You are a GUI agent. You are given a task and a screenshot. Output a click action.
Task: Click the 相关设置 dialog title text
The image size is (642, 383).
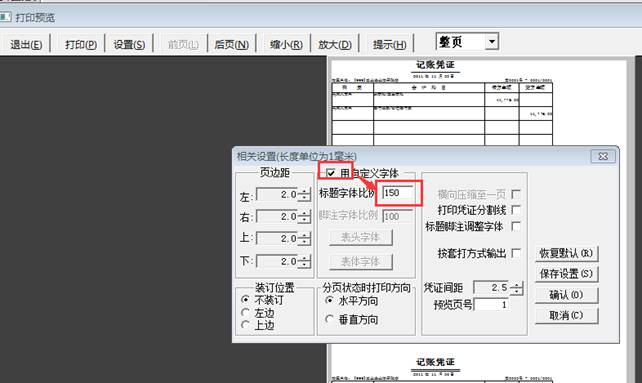pos(296,156)
